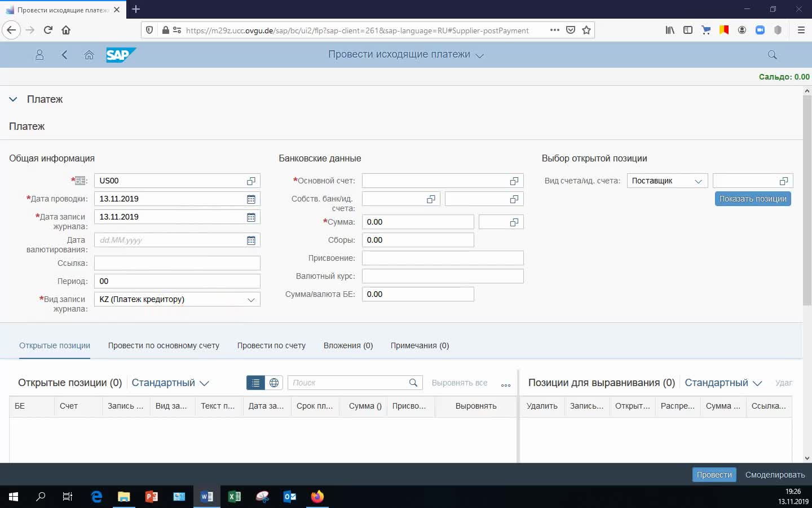Open the Примечания (0) tab
The image size is (812, 508).
coord(420,345)
